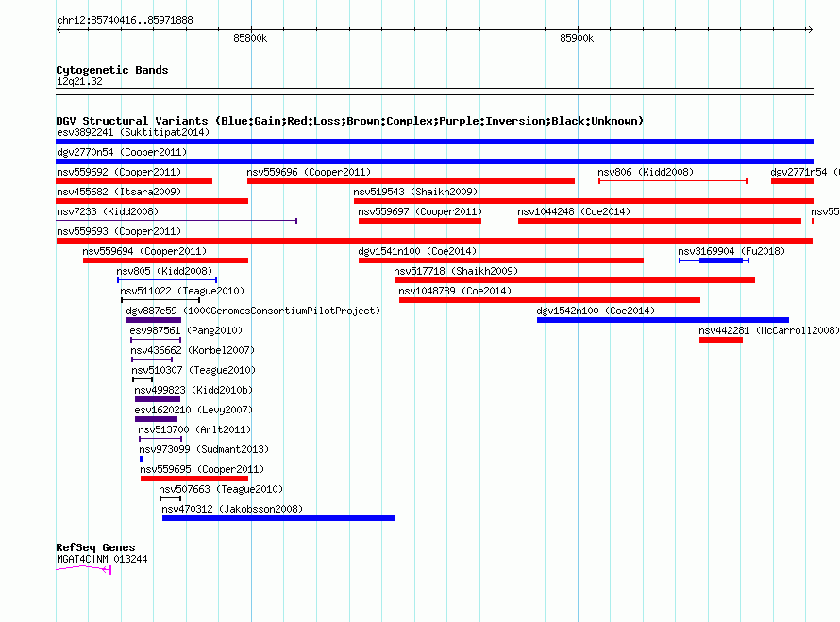Click the nsv805 (Kidd2008) label
The image size is (840, 622).
164,271
